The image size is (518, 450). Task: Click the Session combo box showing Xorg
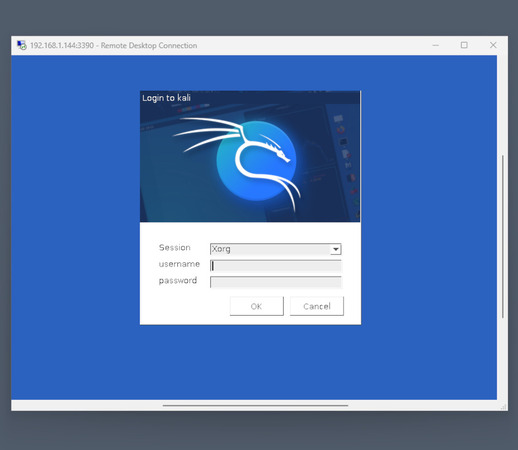coord(275,249)
